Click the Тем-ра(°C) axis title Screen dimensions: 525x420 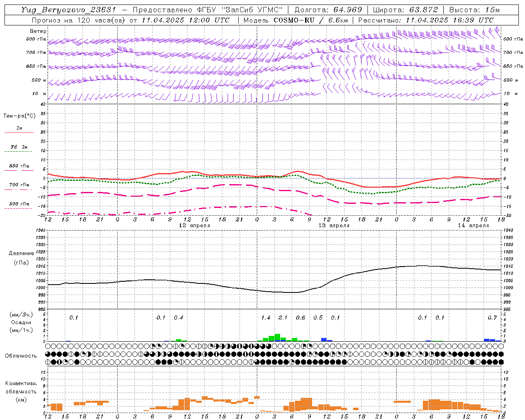coord(19,116)
